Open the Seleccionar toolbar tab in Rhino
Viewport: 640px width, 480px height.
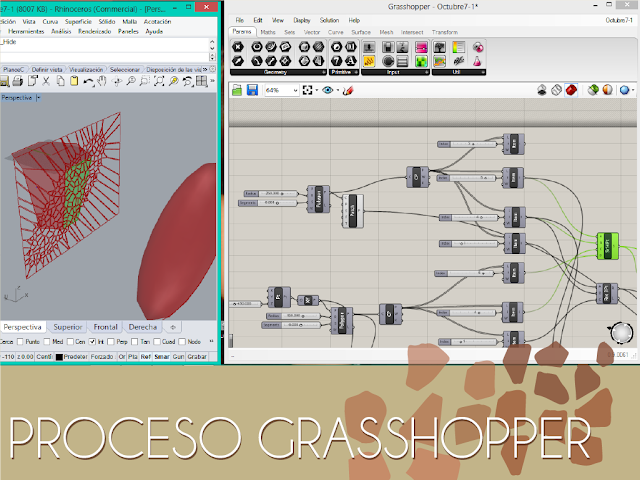click(124, 70)
